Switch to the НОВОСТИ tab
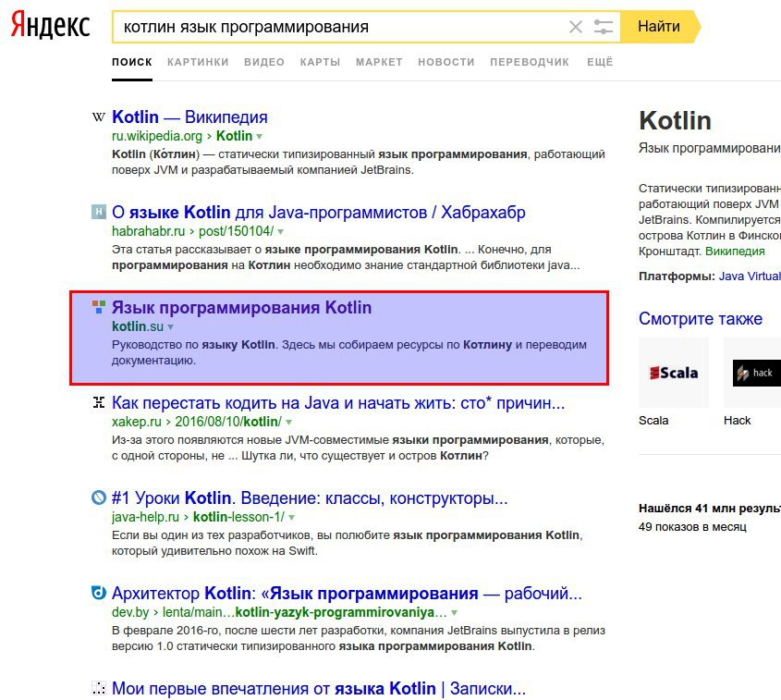This screenshot has height=700, width=781. tap(446, 62)
